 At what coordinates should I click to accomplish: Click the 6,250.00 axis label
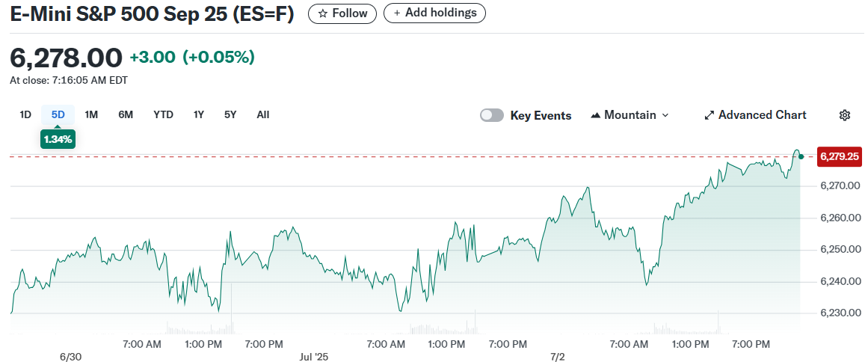point(840,250)
